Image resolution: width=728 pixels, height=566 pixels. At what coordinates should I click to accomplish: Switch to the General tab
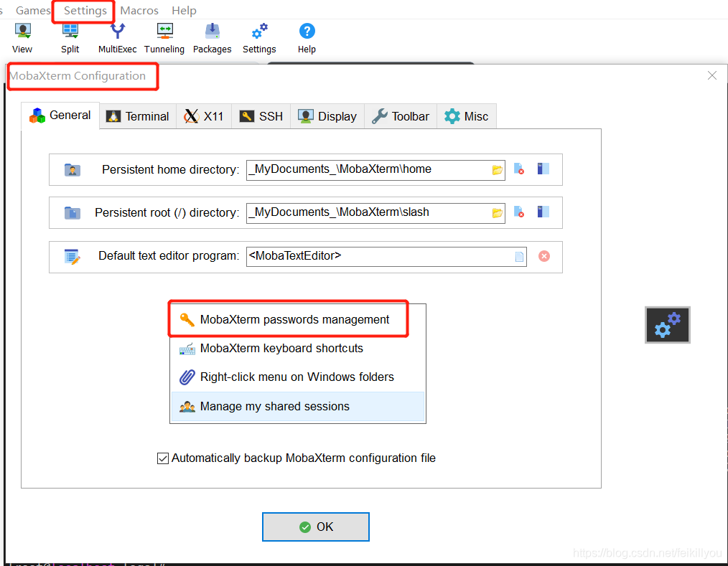(60, 115)
